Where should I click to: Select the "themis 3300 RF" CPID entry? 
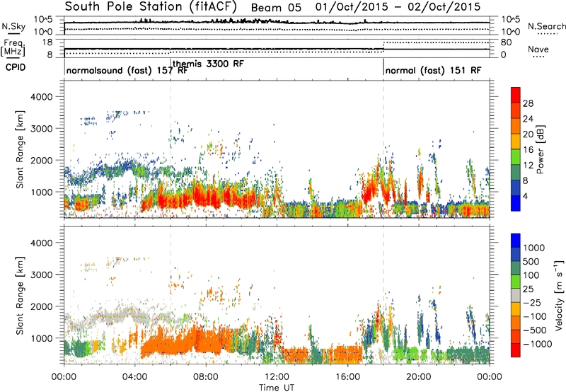click(x=208, y=64)
